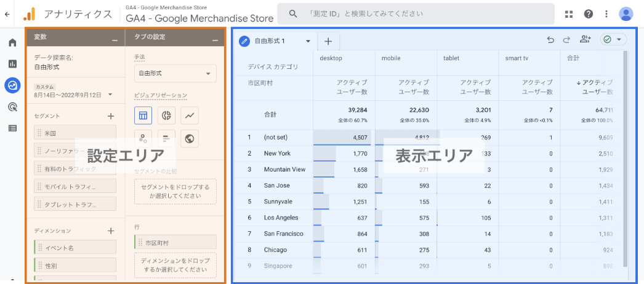Screen dimensions: 644x284
Task: Select the donut chart visualization icon
Action: (x=166, y=116)
